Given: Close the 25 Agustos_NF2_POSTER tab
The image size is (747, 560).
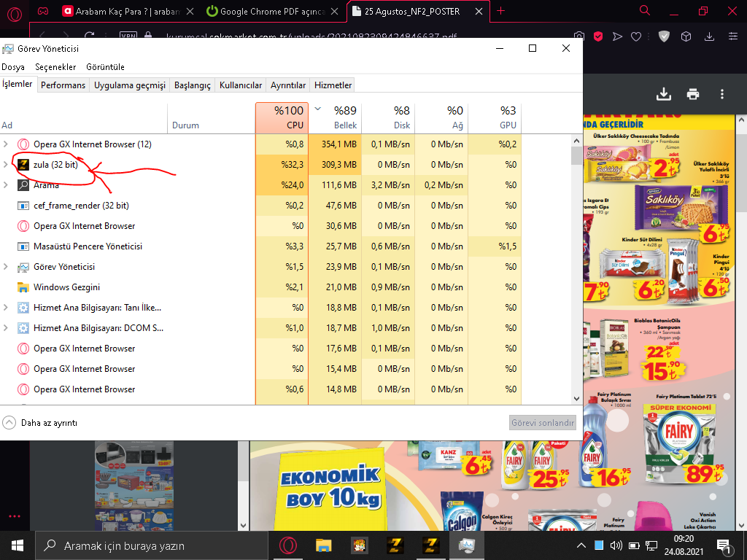Looking at the screenshot, I should pos(479,12).
